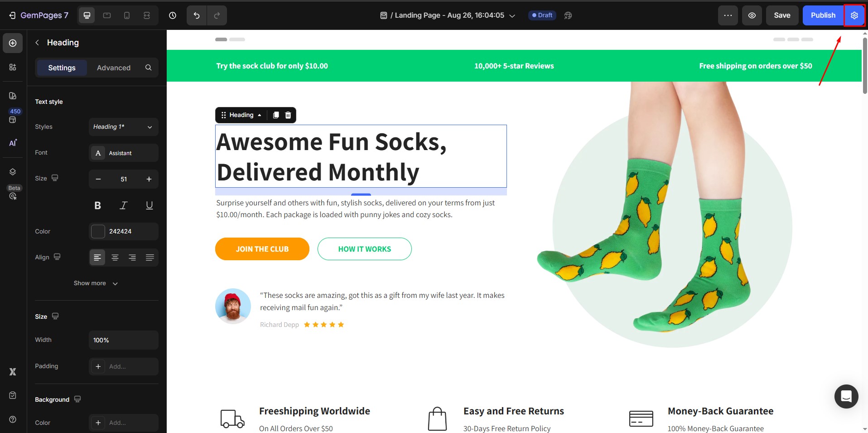Publish the landing page
This screenshot has width=868, height=433.
[x=822, y=15]
